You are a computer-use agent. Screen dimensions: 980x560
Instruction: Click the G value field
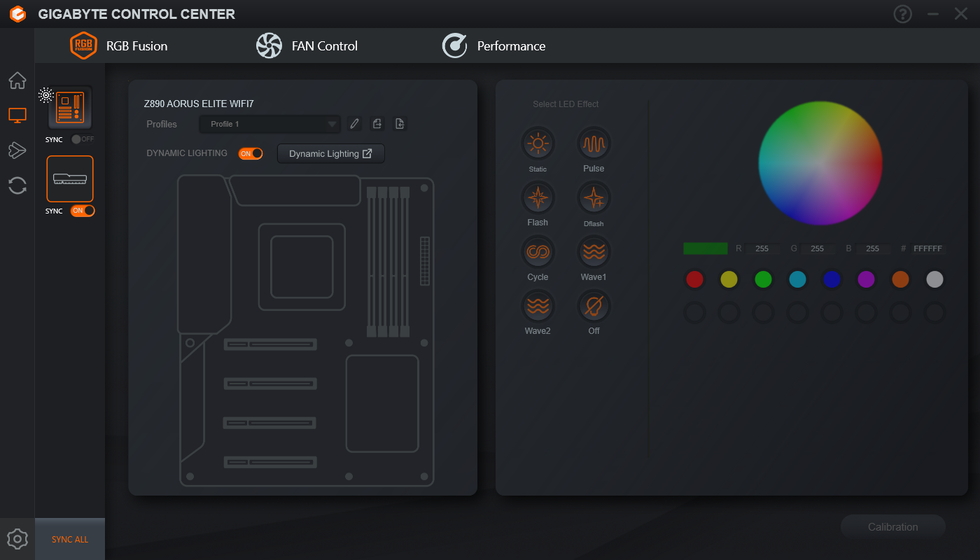817,248
